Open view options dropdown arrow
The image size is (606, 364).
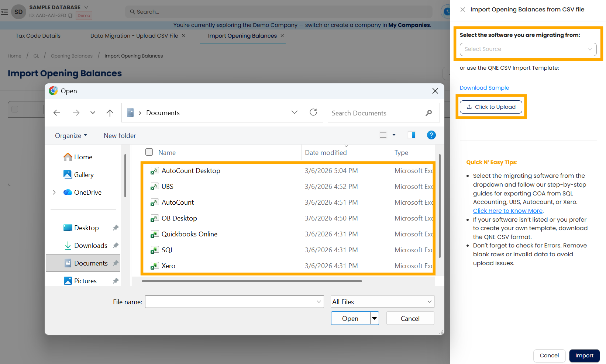[x=394, y=135]
